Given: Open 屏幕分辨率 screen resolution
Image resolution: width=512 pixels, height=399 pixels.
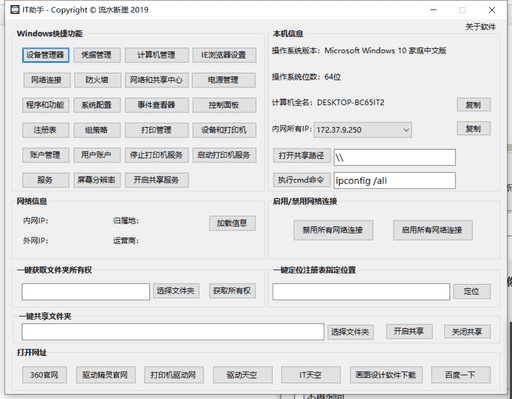Looking at the screenshot, I should pyautogui.click(x=97, y=180).
